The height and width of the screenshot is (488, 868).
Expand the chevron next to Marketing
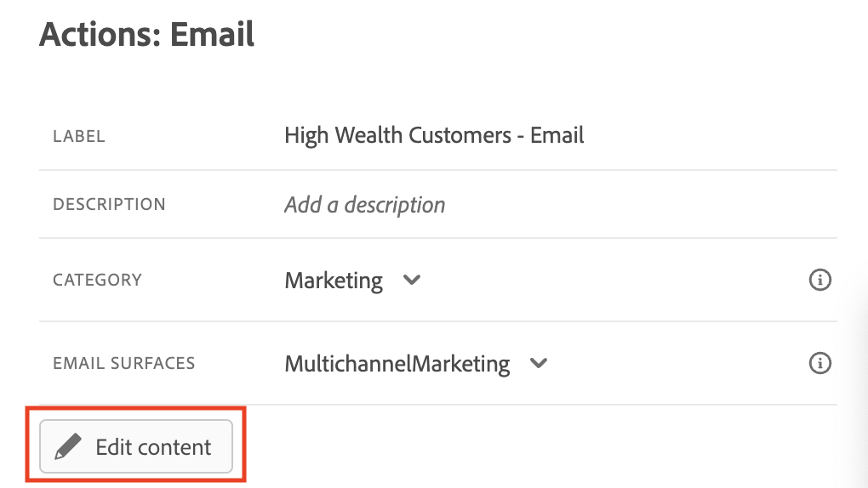pos(411,280)
